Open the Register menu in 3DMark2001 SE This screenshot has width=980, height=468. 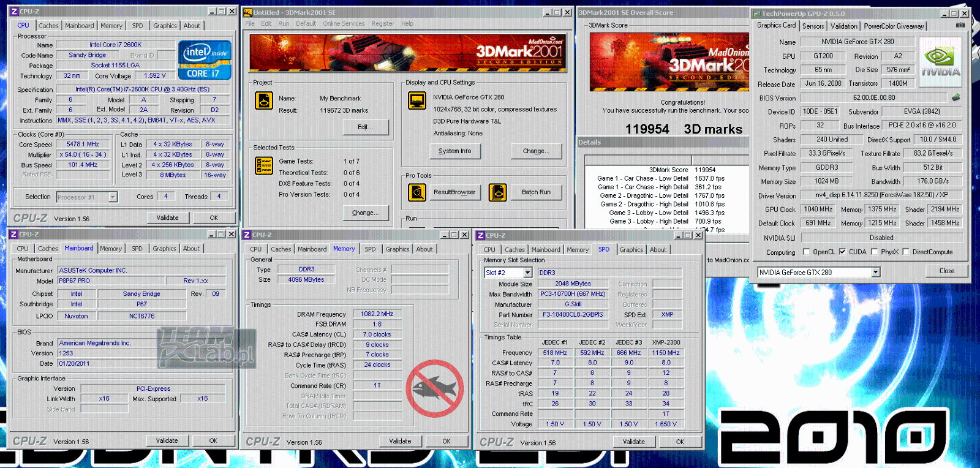[383, 24]
